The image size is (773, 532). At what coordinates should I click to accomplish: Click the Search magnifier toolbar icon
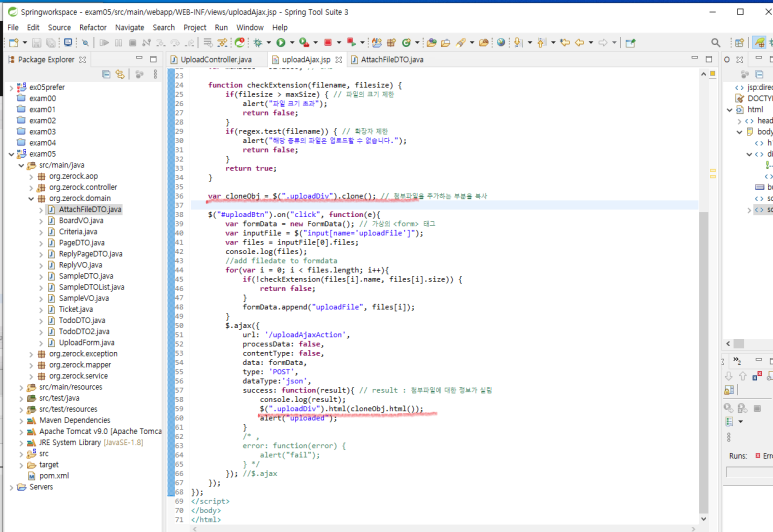pos(716,43)
